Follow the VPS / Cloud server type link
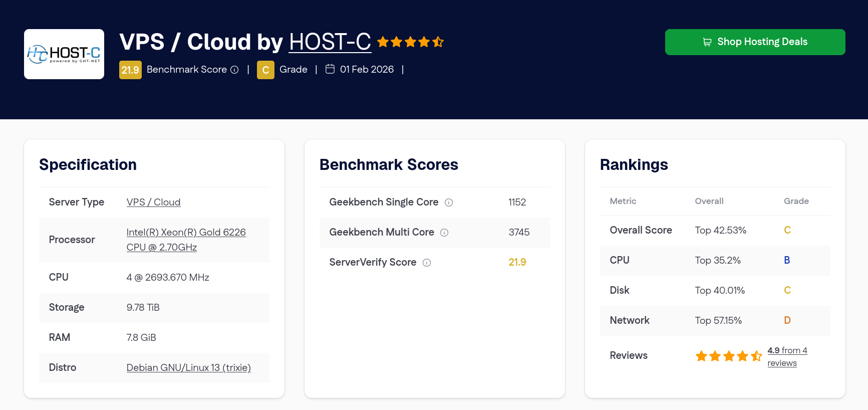Viewport: 868px width, 410px height. (x=153, y=202)
